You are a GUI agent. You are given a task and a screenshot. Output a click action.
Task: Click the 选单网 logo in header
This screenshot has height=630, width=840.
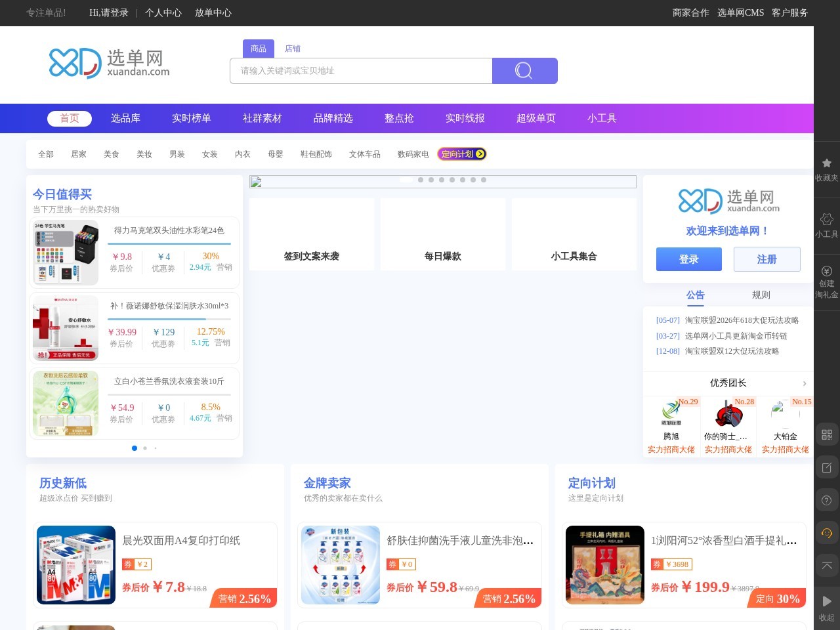(110, 63)
